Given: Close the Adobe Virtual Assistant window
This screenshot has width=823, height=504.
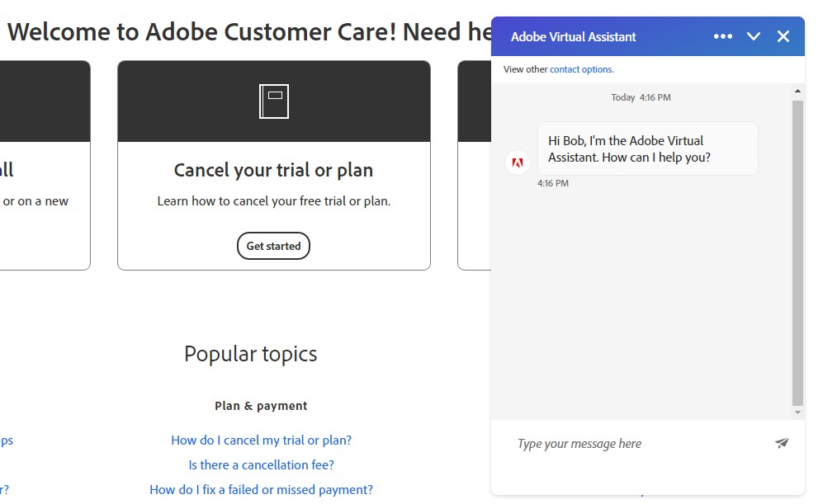Looking at the screenshot, I should coord(783,36).
